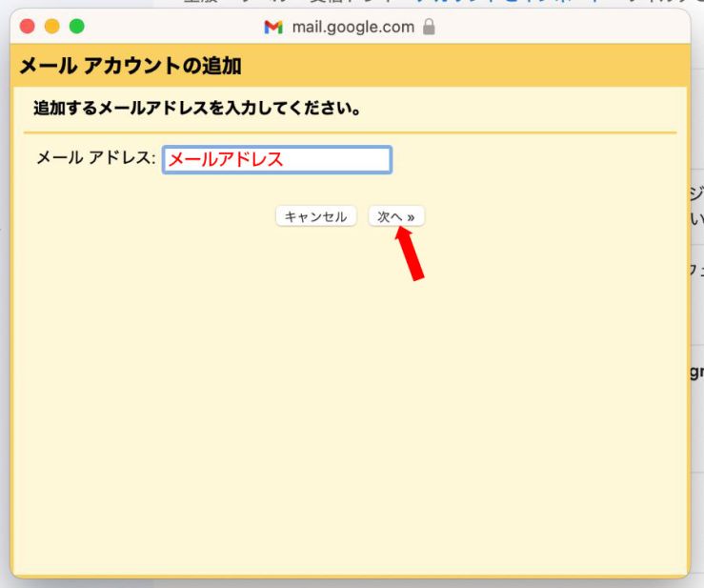Click the メール アカウントの追加 header title
This screenshot has height=588, width=704.
tap(130, 66)
